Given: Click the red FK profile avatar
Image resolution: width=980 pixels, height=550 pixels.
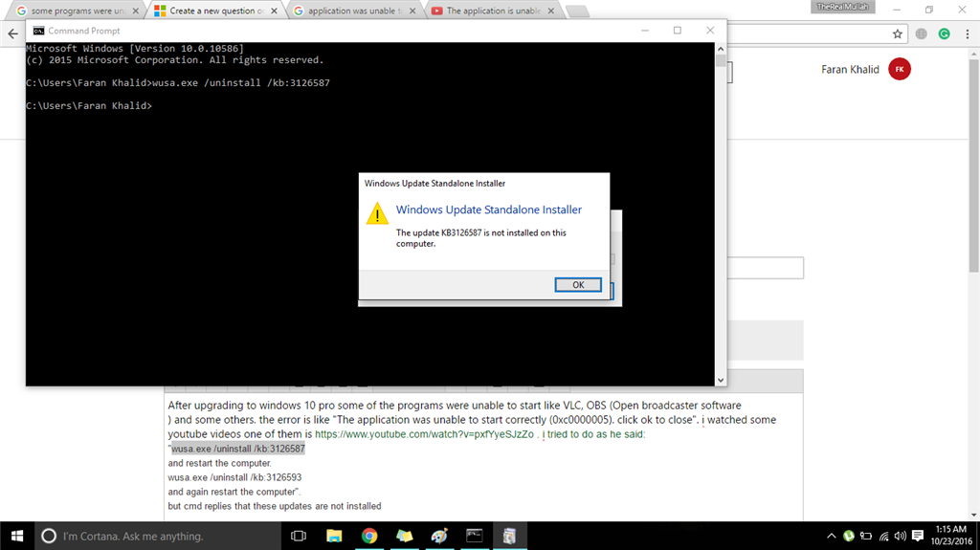Looking at the screenshot, I should 900,70.
